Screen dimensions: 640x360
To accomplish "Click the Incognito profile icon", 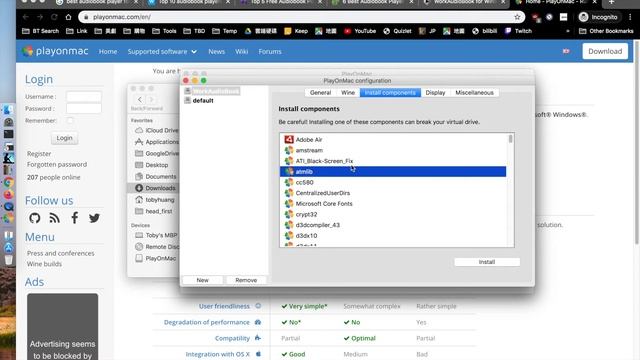I will pos(584,17).
